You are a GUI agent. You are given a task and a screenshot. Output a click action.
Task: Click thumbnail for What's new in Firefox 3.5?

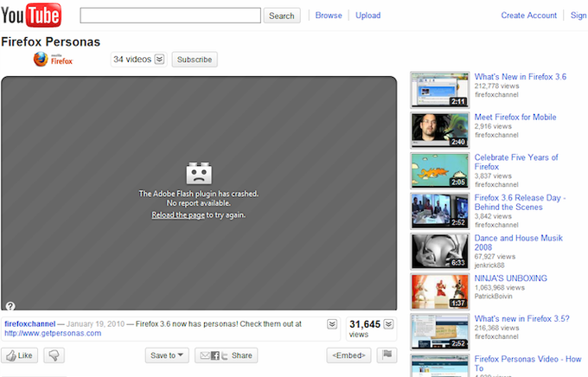point(440,332)
